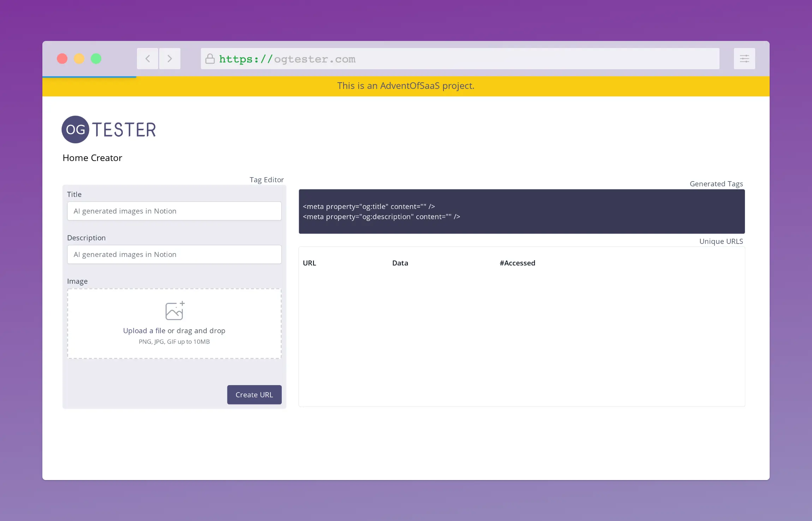Open the browser settings sliders icon
This screenshot has height=521, width=812.
744,58
